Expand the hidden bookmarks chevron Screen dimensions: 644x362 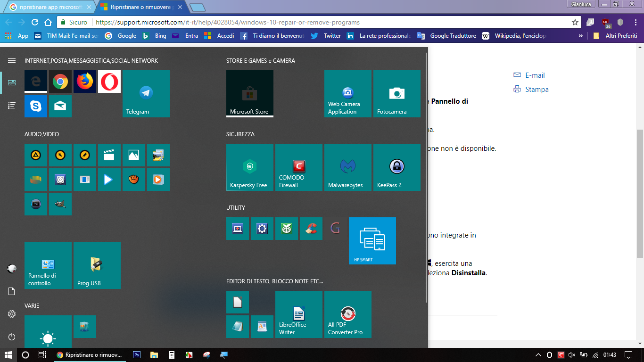580,36
